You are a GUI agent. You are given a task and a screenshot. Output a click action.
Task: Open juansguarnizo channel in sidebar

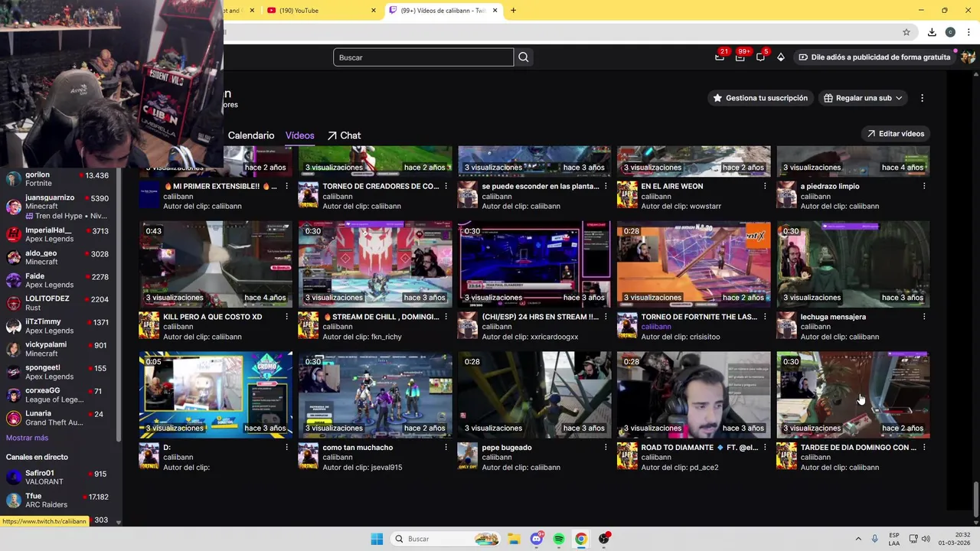pos(57,206)
